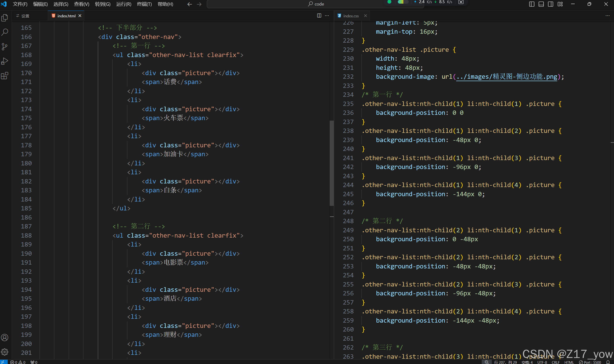Open Customize Layout options
Viewport: 614px width, 364px height.
click(x=560, y=4)
